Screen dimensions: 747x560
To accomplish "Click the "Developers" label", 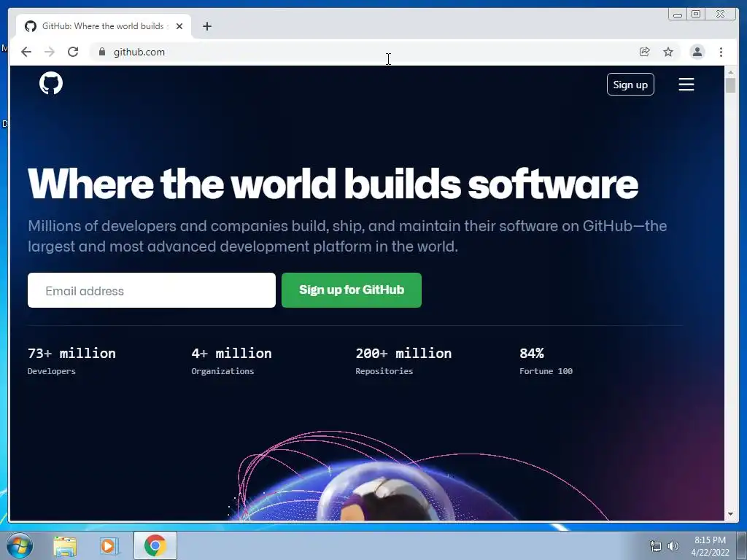I will [x=52, y=371].
